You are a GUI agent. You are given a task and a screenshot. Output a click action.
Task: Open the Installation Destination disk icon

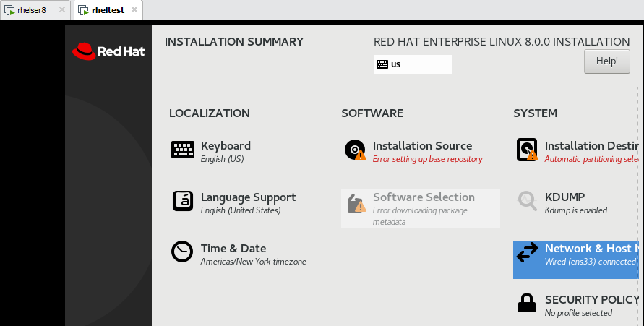pos(527,150)
